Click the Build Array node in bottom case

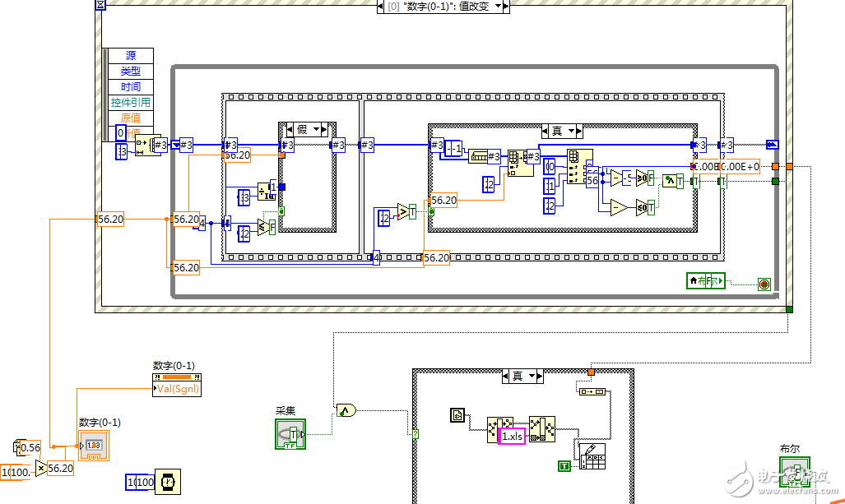[x=592, y=392]
